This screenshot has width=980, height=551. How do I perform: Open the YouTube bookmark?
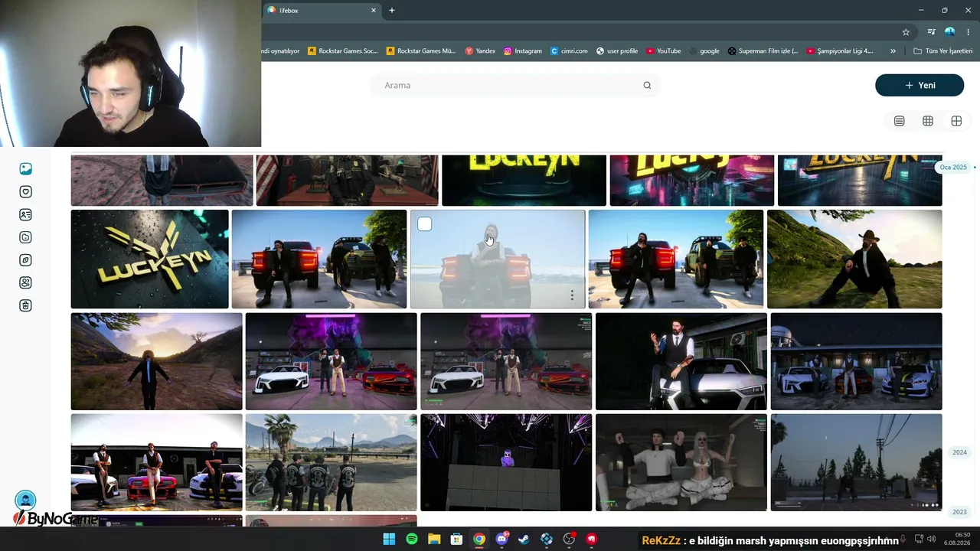click(663, 51)
